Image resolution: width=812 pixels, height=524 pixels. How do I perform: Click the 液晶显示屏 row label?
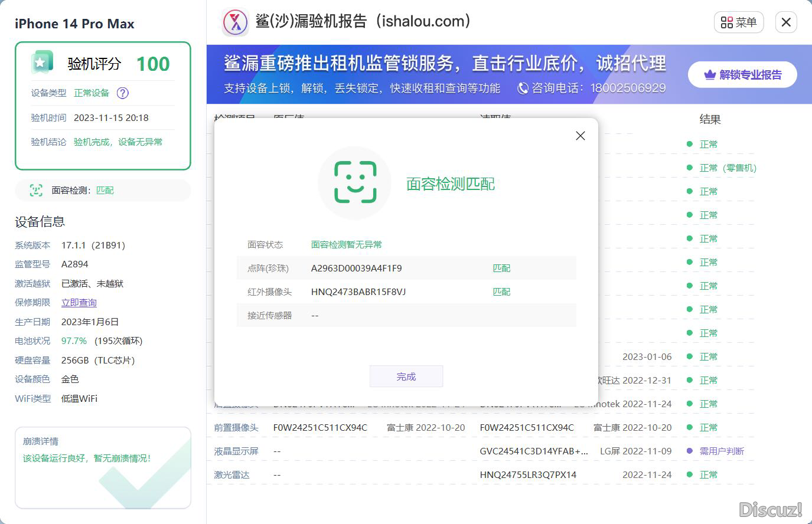point(236,451)
